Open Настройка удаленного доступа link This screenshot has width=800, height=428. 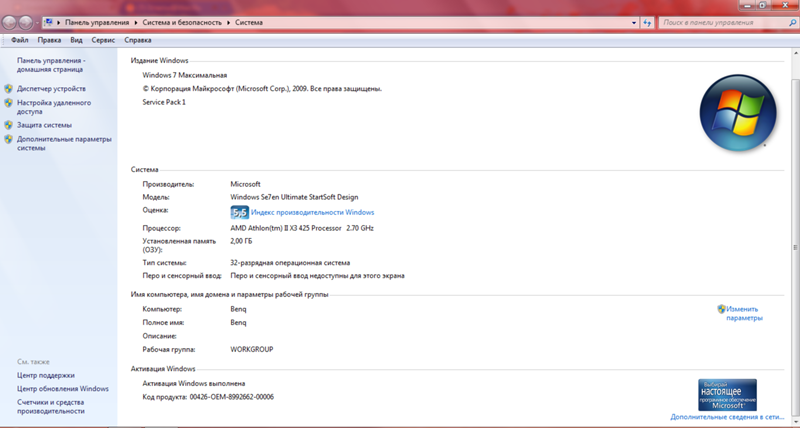click(x=54, y=107)
